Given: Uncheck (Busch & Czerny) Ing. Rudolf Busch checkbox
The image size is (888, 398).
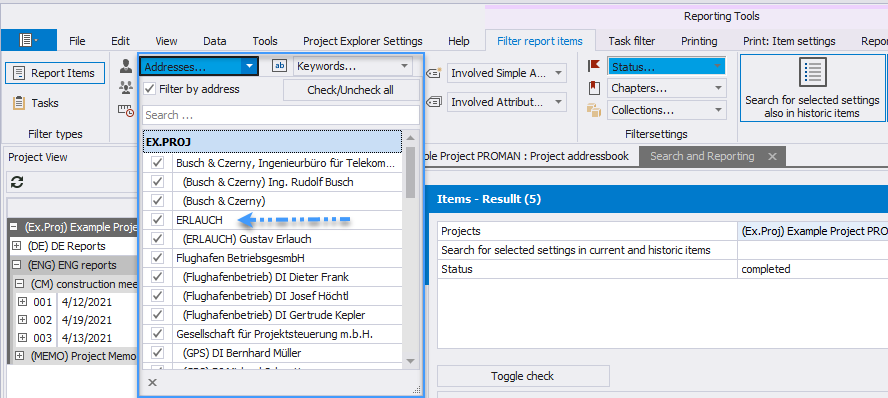Looking at the screenshot, I should tap(158, 182).
